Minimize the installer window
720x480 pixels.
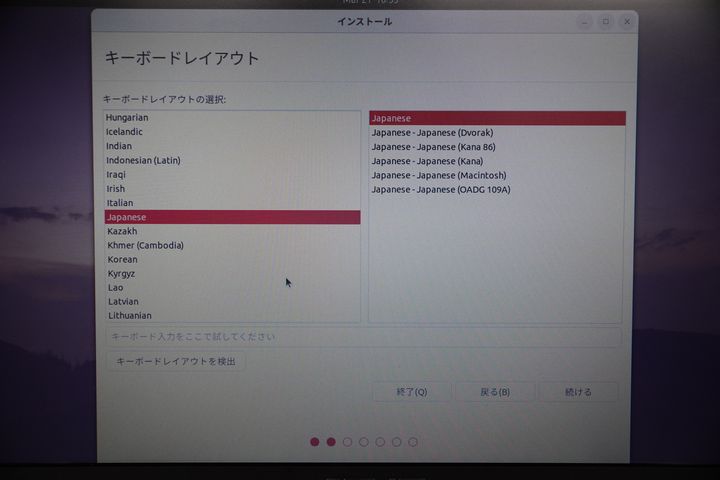click(x=585, y=22)
